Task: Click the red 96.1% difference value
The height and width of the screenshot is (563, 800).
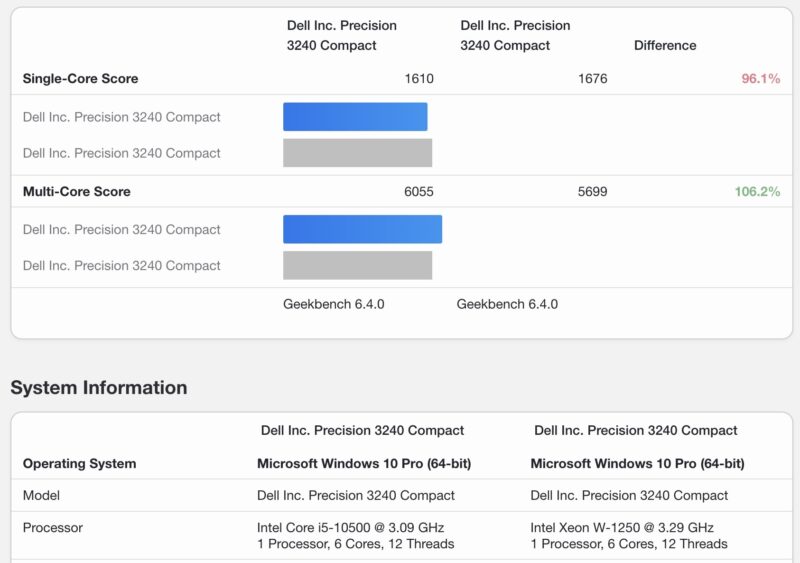Action: [761, 79]
